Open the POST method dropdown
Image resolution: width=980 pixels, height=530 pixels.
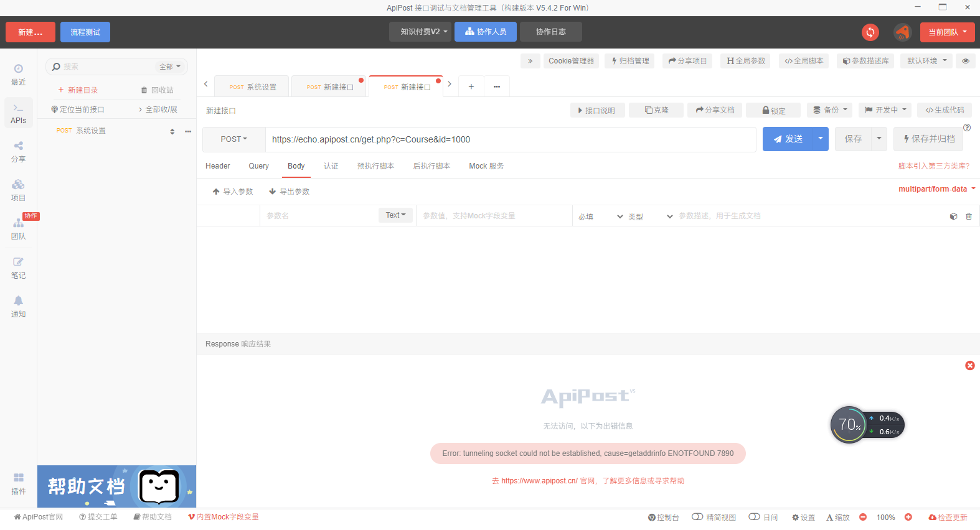[x=234, y=139]
